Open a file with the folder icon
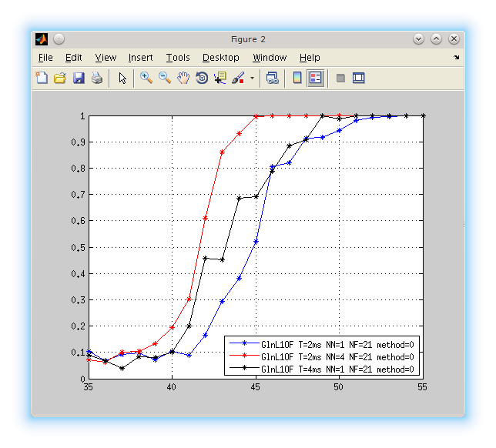This screenshot has height=448, width=496. [60, 78]
